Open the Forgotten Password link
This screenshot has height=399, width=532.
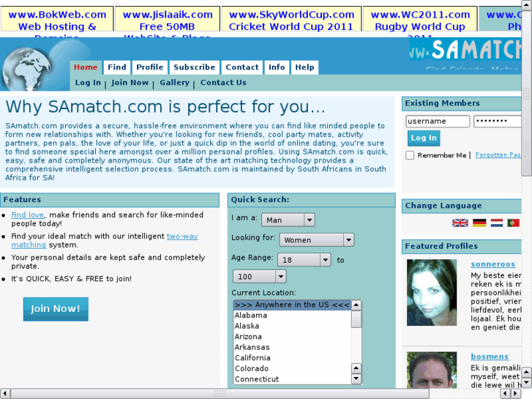tap(498, 155)
